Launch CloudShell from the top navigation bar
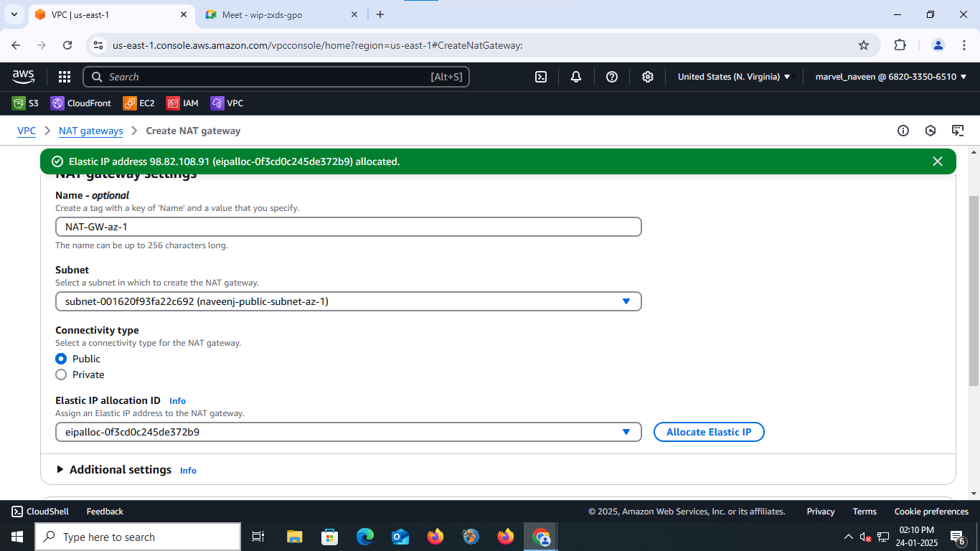Screen dimensions: 980x551 [x=542, y=77]
